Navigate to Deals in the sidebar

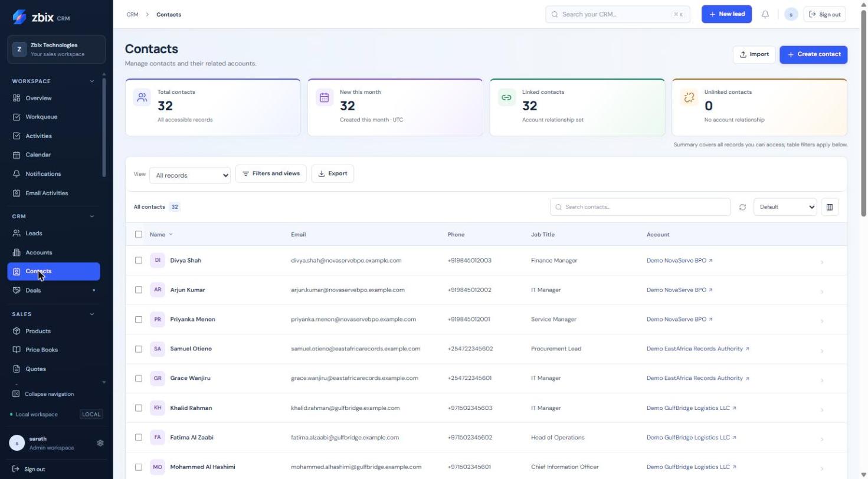click(x=54, y=290)
